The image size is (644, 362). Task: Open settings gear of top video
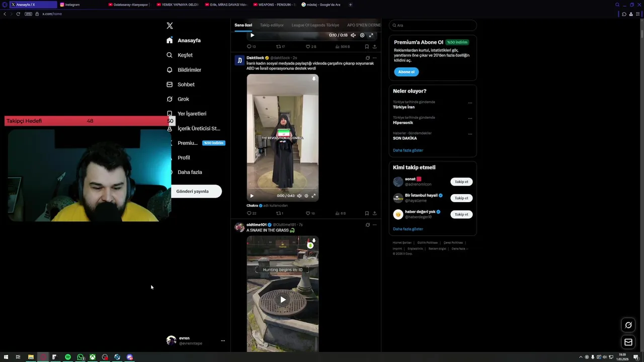pos(362,35)
